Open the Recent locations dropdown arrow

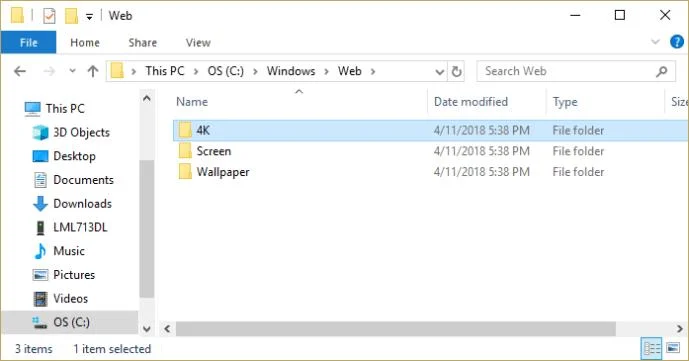click(72, 71)
